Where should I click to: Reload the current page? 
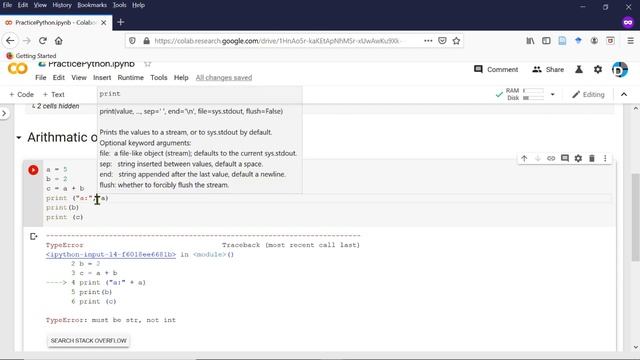point(43,41)
